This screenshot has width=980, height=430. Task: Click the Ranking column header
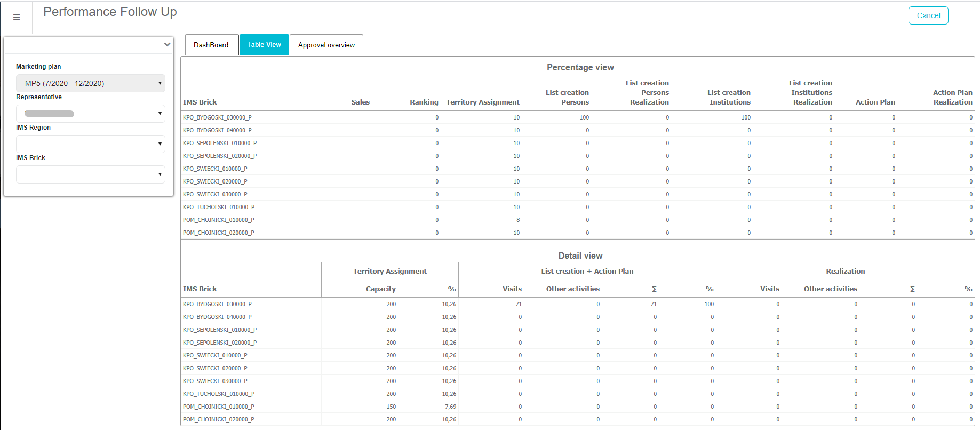click(424, 102)
